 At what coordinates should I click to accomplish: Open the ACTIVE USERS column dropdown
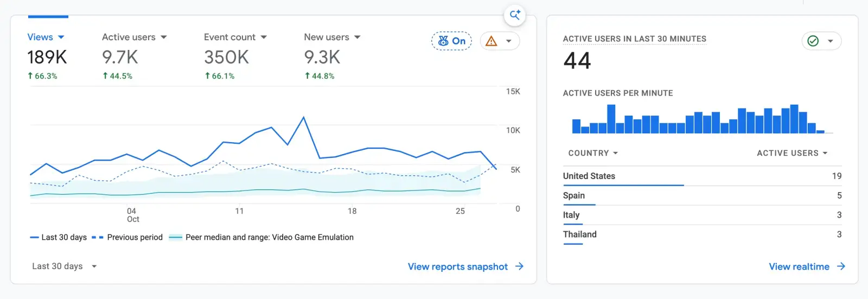[x=792, y=153]
